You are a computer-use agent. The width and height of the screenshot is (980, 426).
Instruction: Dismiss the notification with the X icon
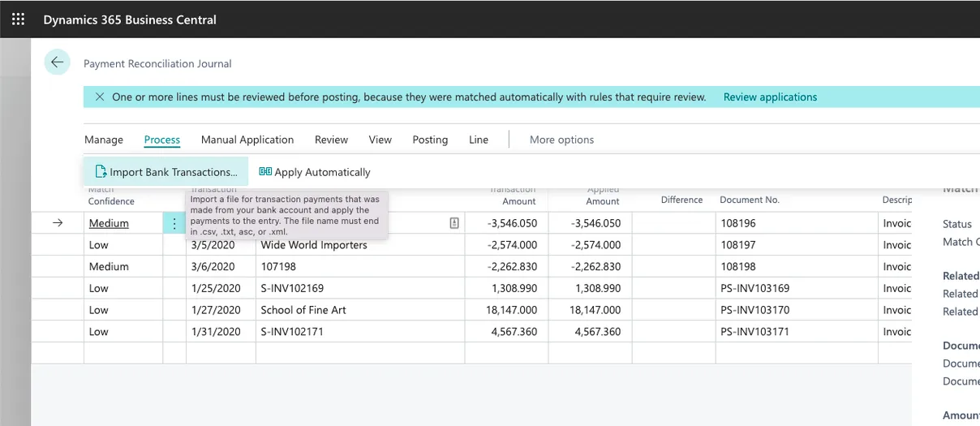point(100,97)
